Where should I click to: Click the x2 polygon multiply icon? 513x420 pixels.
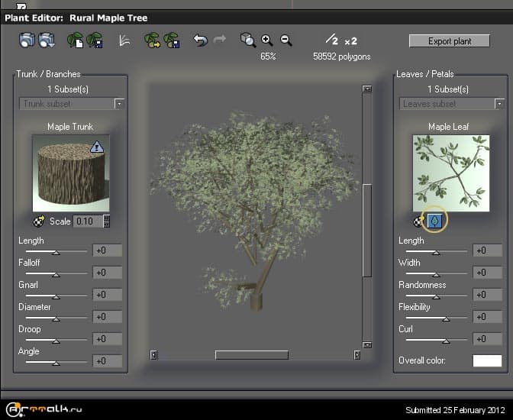coord(350,40)
